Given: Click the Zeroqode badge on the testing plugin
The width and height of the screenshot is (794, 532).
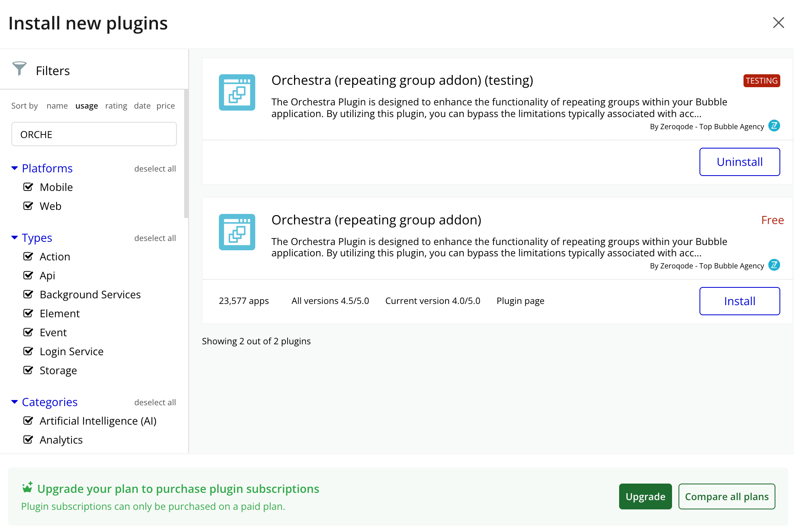Looking at the screenshot, I should point(774,126).
